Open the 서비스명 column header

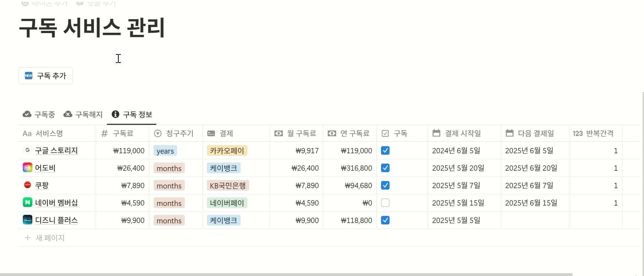pos(57,133)
